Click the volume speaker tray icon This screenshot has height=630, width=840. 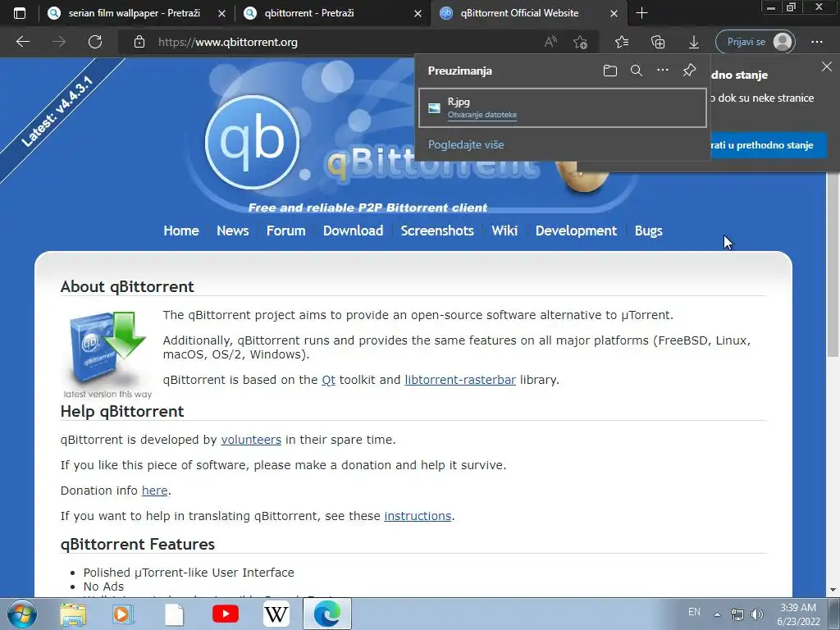tap(757, 614)
